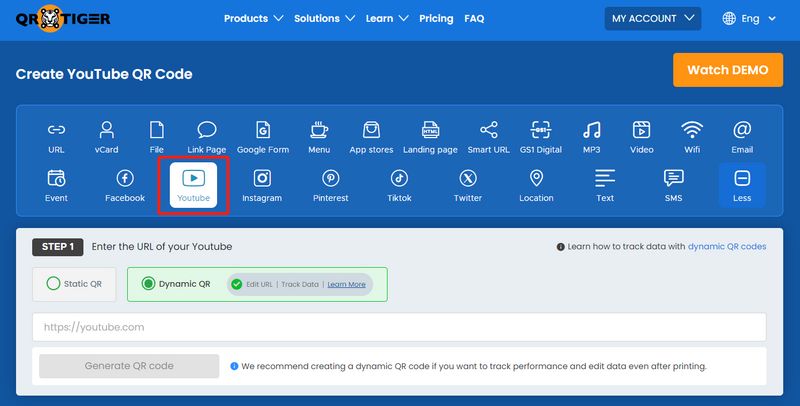Select the Location pin icon
Viewport: 800px width, 406px height.
click(536, 185)
